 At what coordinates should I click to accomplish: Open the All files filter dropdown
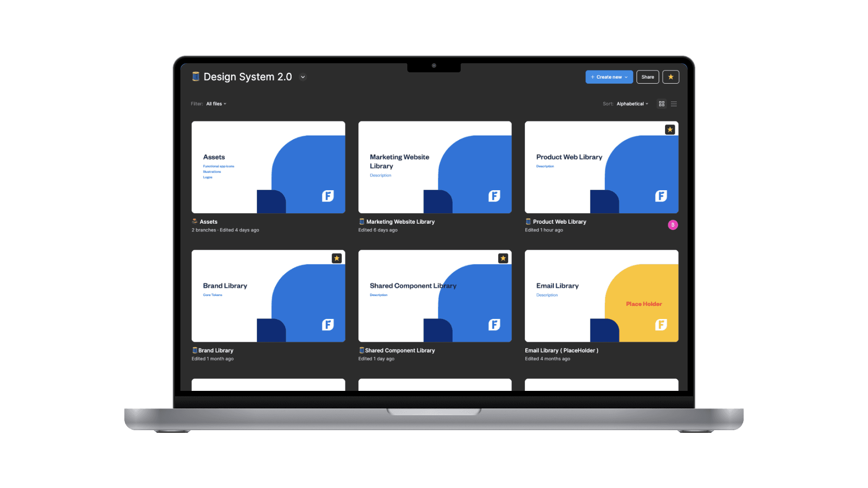pos(216,104)
